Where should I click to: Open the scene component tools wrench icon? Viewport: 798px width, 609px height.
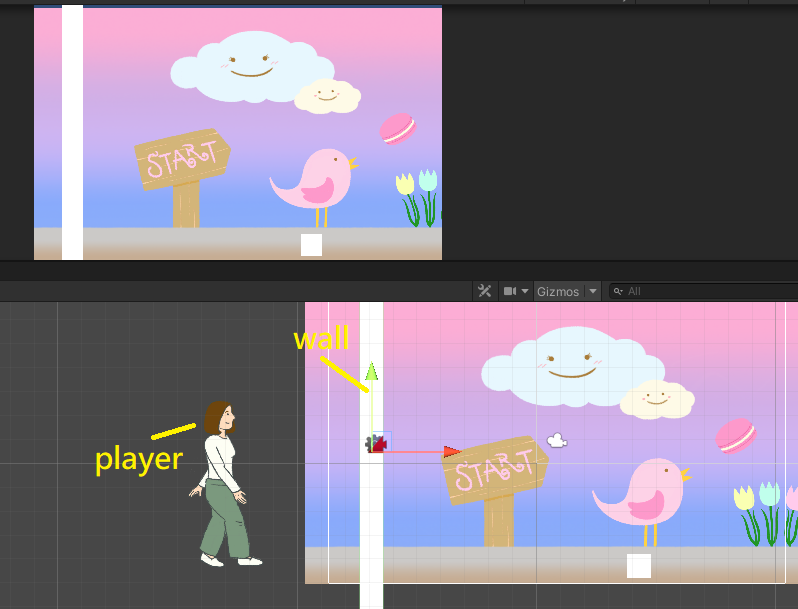[x=485, y=291]
